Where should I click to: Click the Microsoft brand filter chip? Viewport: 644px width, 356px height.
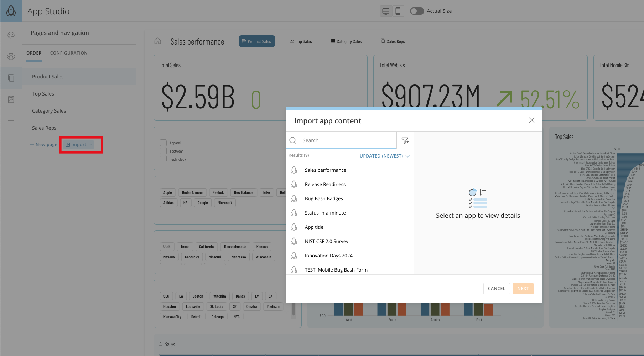pyautogui.click(x=225, y=203)
